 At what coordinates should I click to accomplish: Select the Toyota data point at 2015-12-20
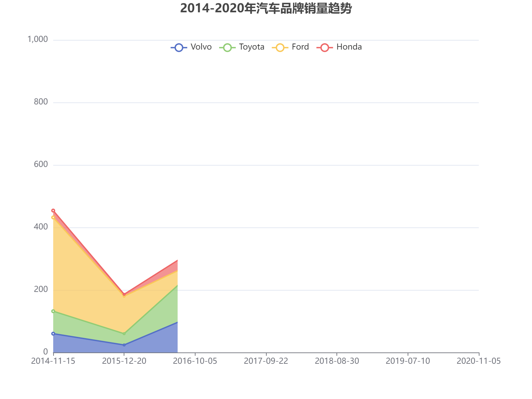124,333
